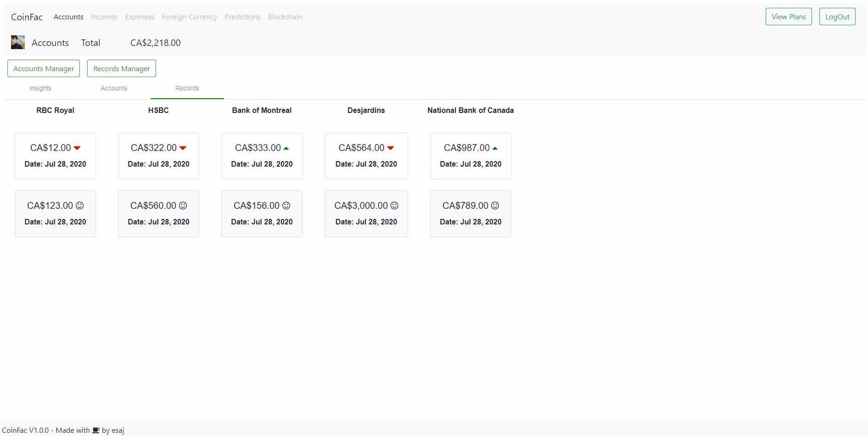Open the Blockchain page
This screenshot has width=868, height=436.
pyautogui.click(x=285, y=17)
